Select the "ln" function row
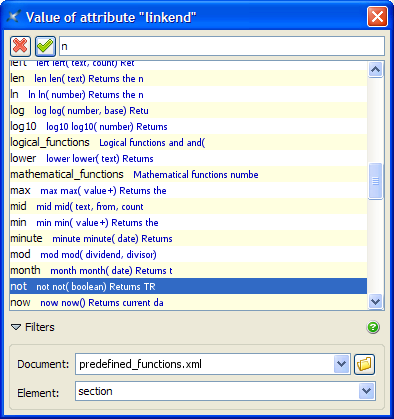The width and height of the screenshot is (394, 419). pos(188,95)
